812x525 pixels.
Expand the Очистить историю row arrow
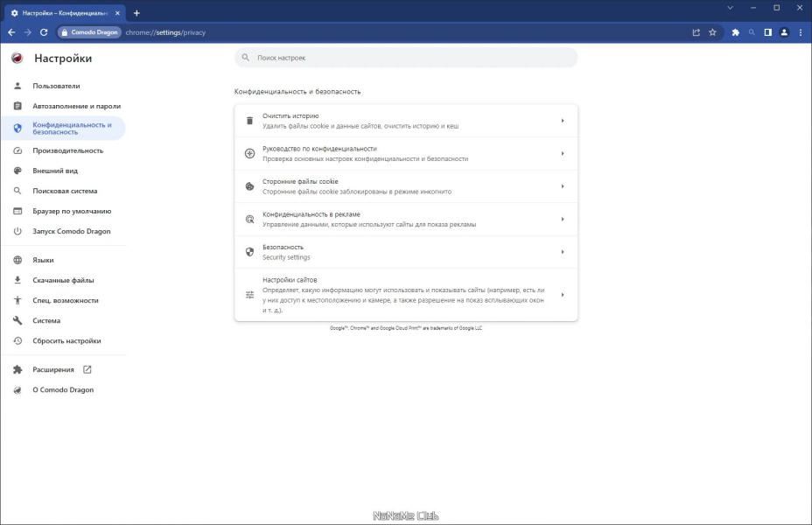click(563, 121)
